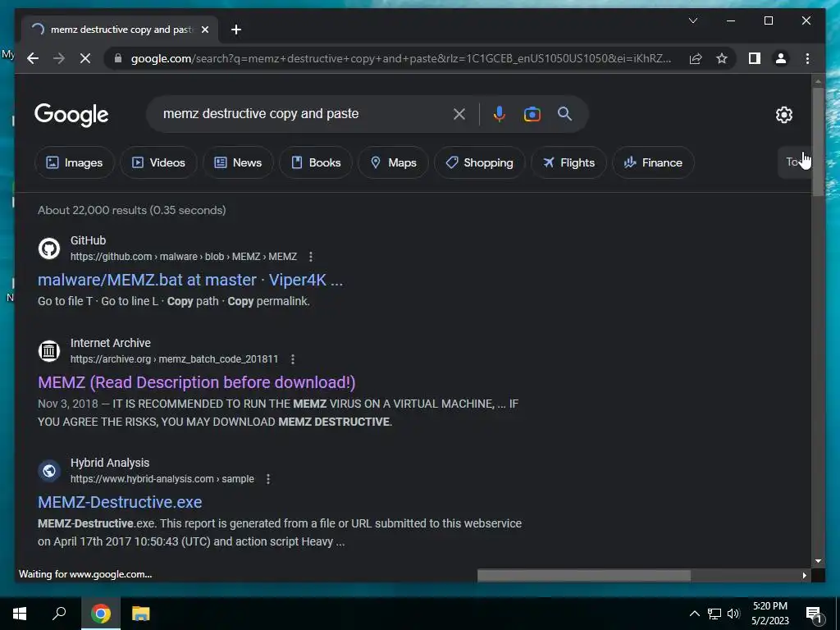Screen dimensions: 840x630
Task: Start voice search with microphone
Action: [499, 113]
